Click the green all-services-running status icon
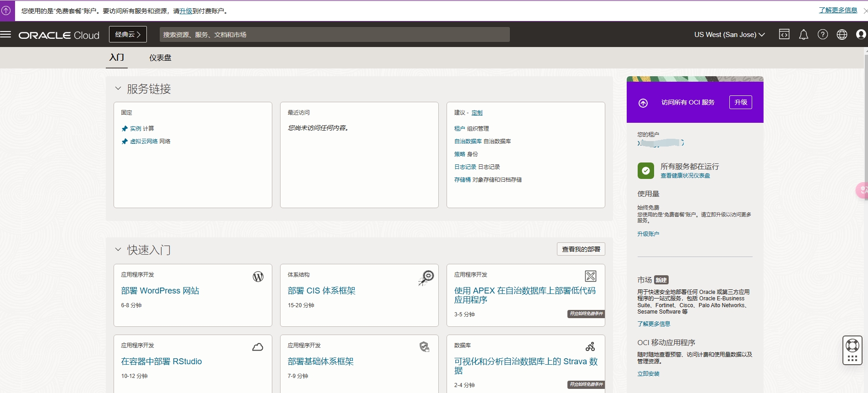This screenshot has height=393, width=868. click(x=646, y=171)
